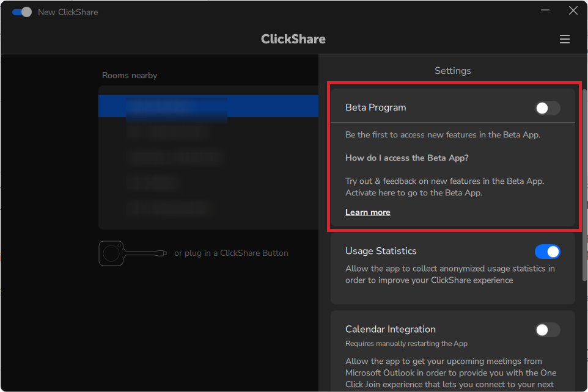Click the Usage Statistics heading
Viewport: 588px width, 392px height.
click(381, 251)
